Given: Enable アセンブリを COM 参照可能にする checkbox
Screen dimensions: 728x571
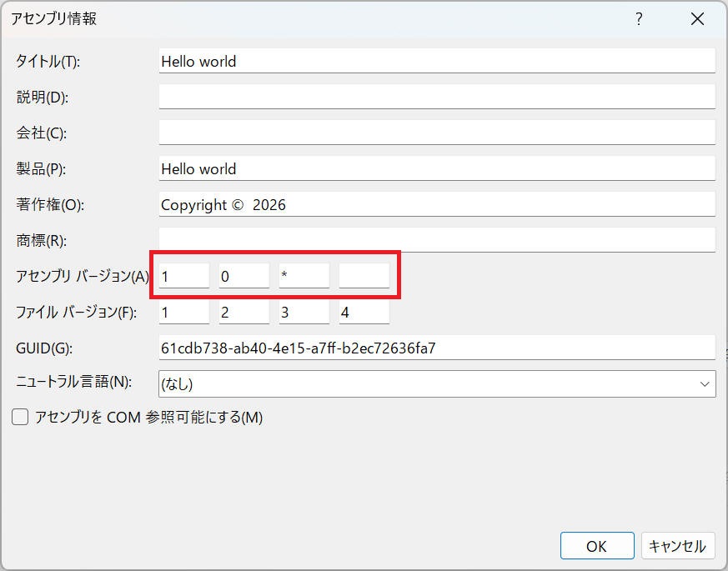Looking at the screenshot, I should 18,417.
